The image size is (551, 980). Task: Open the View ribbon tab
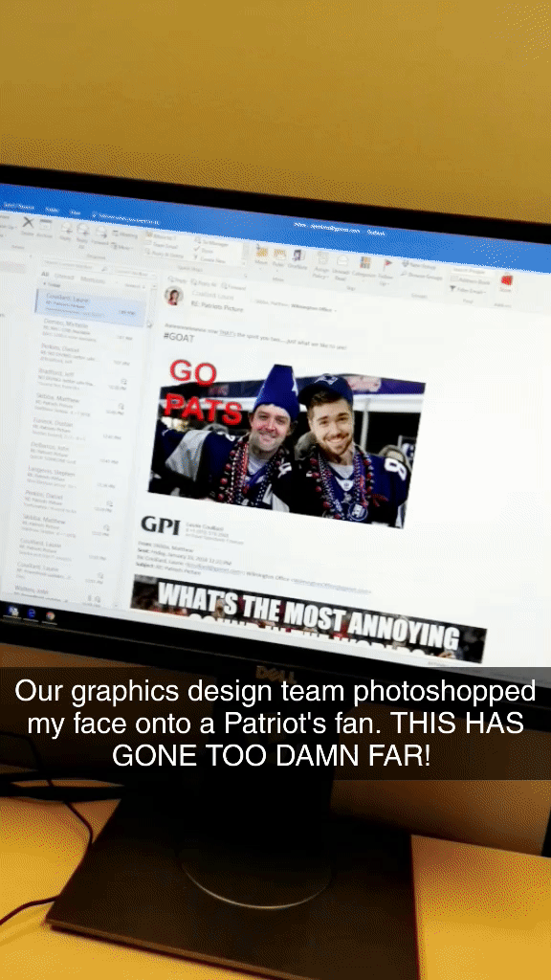coord(75,212)
